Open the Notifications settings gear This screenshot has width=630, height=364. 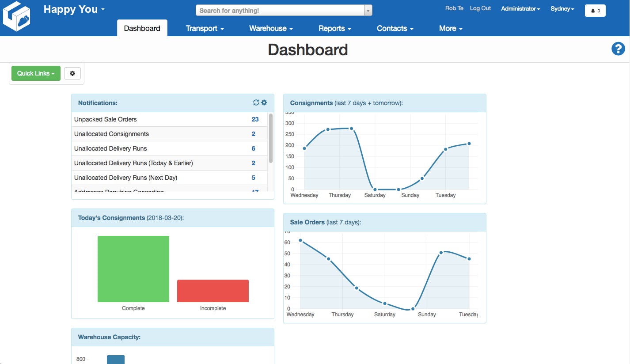264,102
